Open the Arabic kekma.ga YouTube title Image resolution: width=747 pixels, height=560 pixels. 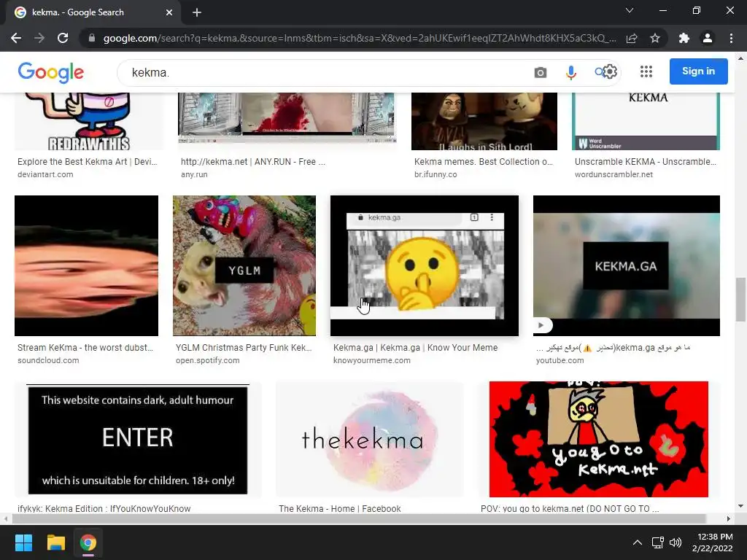(613, 348)
